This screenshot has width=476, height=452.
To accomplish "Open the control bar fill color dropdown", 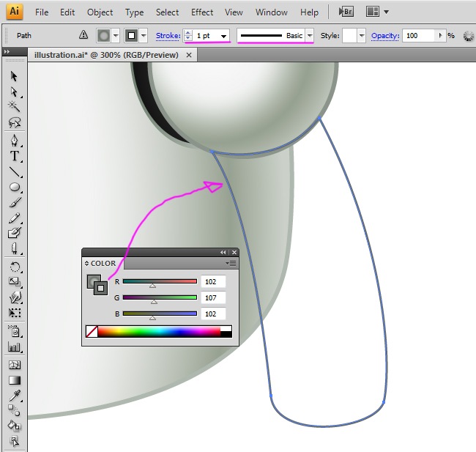I will pyautogui.click(x=116, y=36).
